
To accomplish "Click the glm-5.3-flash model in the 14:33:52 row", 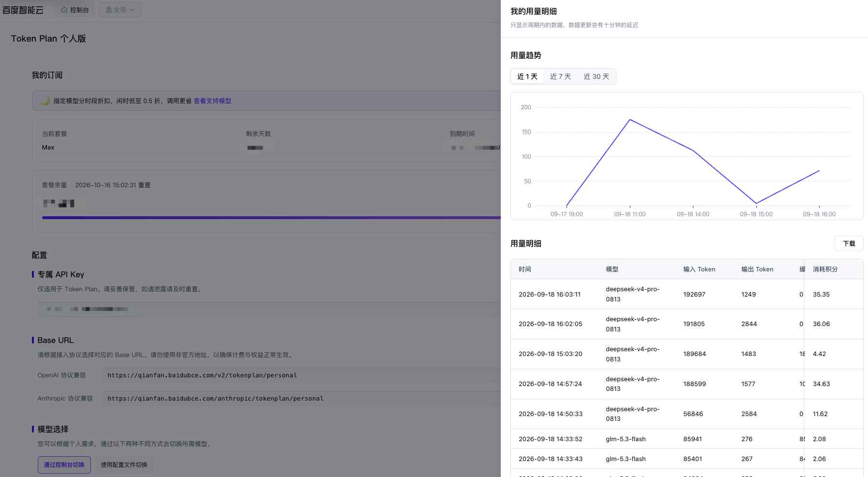I will pyautogui.click(x=626, y=439).
